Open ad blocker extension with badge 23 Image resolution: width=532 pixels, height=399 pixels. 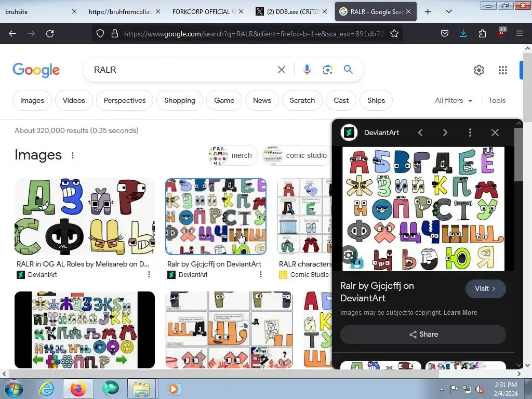coord(501,33)
